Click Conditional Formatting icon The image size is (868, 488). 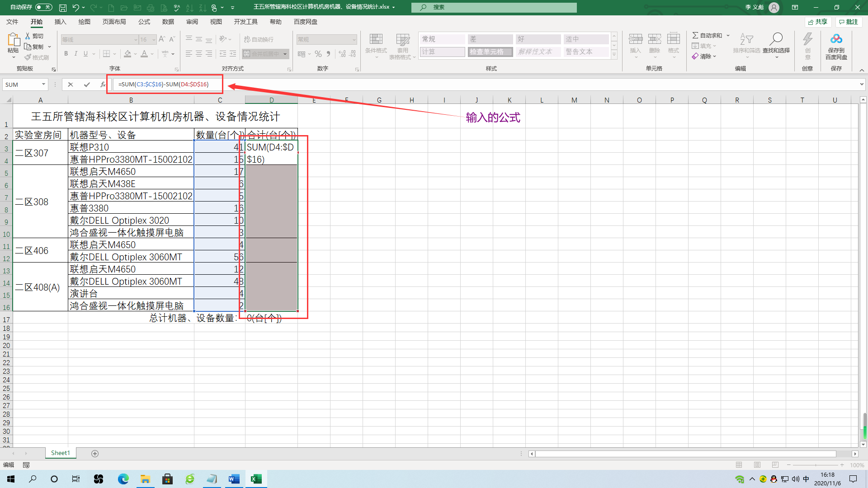(376, 40)
